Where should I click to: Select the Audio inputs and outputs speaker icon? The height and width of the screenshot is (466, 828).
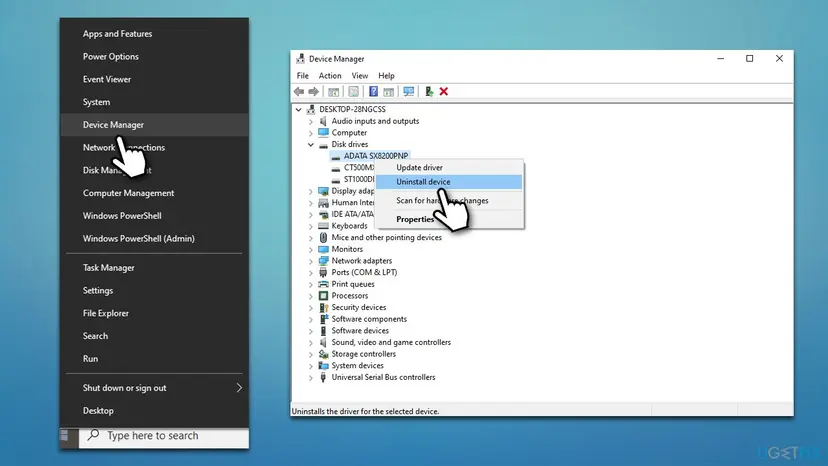click(x=323, y=121)
